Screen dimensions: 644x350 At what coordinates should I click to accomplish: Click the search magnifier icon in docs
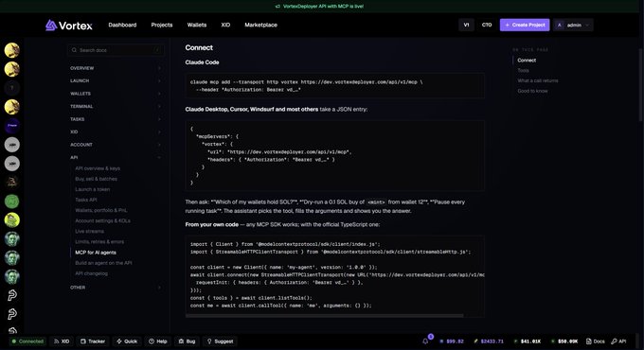[74, 50]
